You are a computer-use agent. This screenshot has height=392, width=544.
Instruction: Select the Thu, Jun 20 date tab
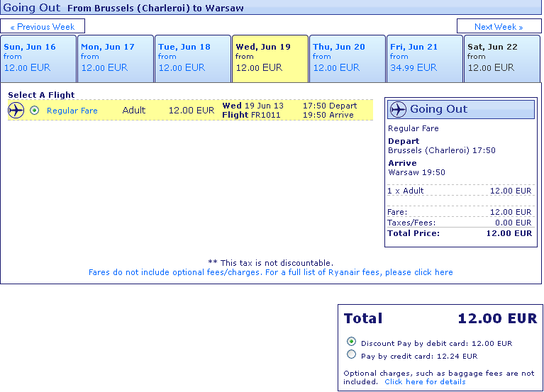click(x=348, y=59)
